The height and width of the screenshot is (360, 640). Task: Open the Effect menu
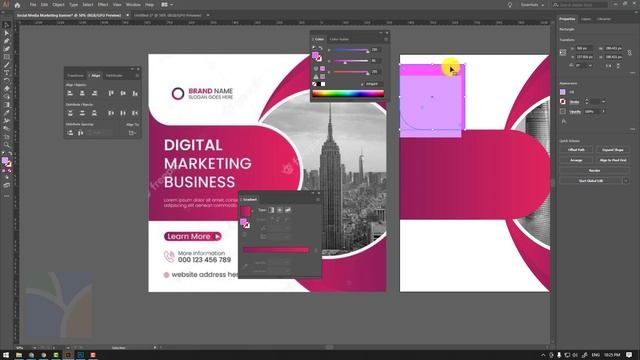click(102, 4)
